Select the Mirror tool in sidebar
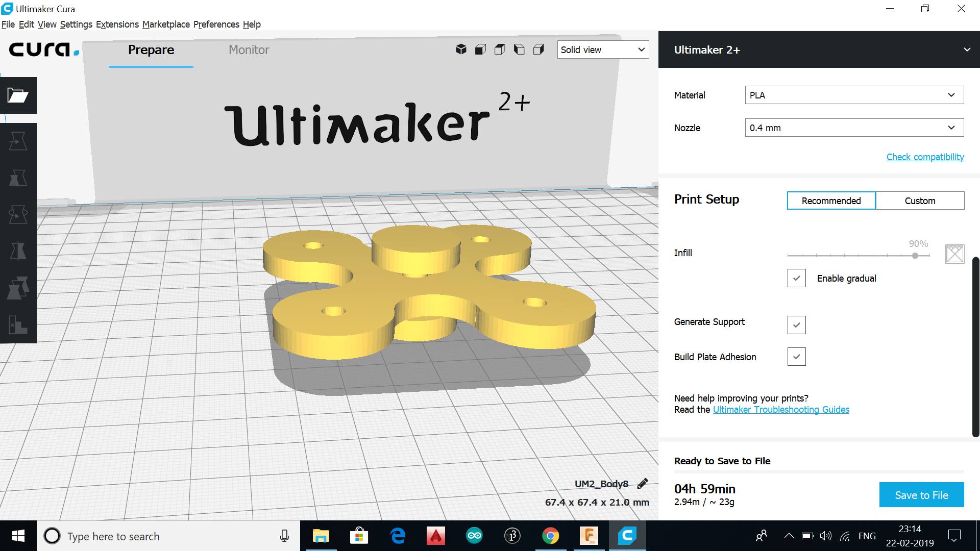The image size is (980, 551). 18,252
